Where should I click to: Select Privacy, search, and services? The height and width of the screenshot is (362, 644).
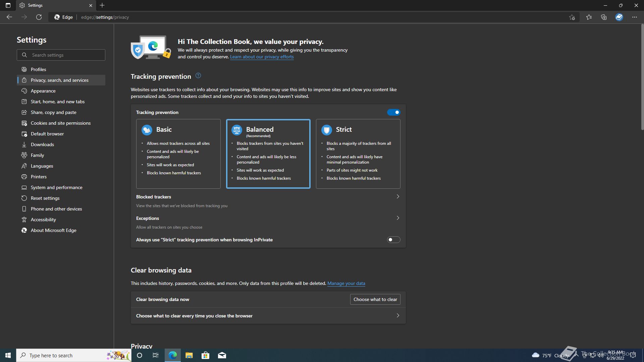coord(61,80)
